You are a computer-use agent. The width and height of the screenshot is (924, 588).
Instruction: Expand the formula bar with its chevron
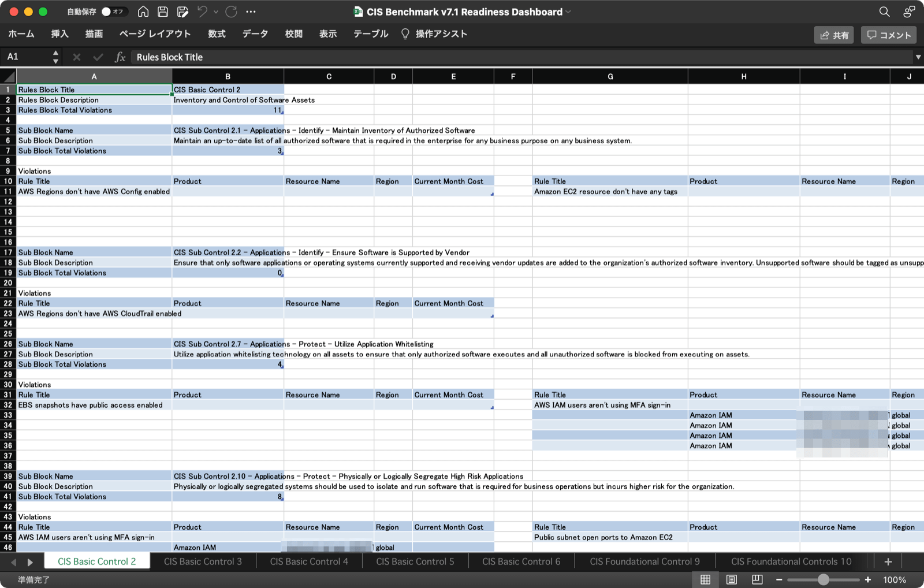point(918,57)
